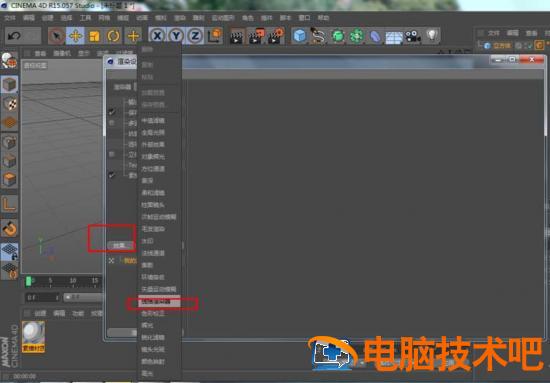This screenshot has width=550, height=383.
Task: Open material manager 创建 menu
Action: 40,313
